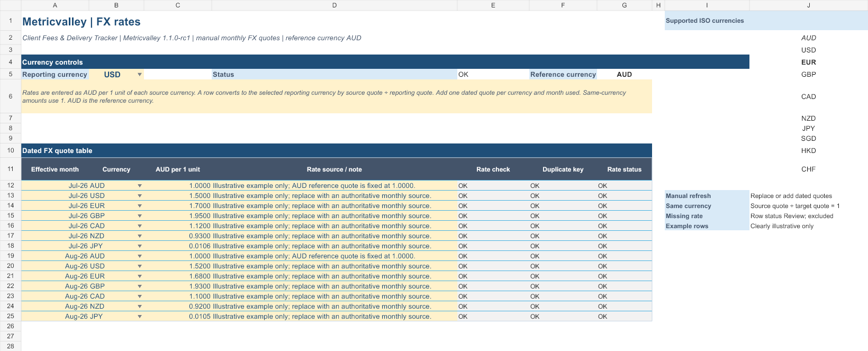Click EUR in supported currencies list
868x351 pixels.
[x=809, y=62]
